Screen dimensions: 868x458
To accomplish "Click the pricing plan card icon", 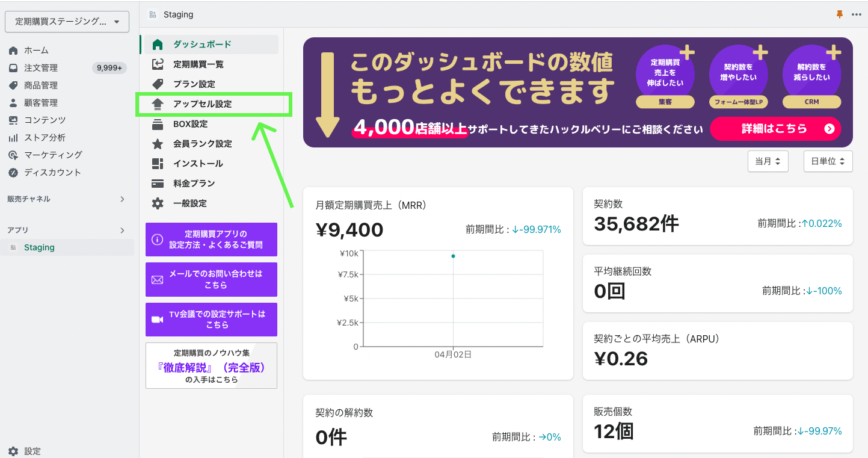I will coord(158,184).
